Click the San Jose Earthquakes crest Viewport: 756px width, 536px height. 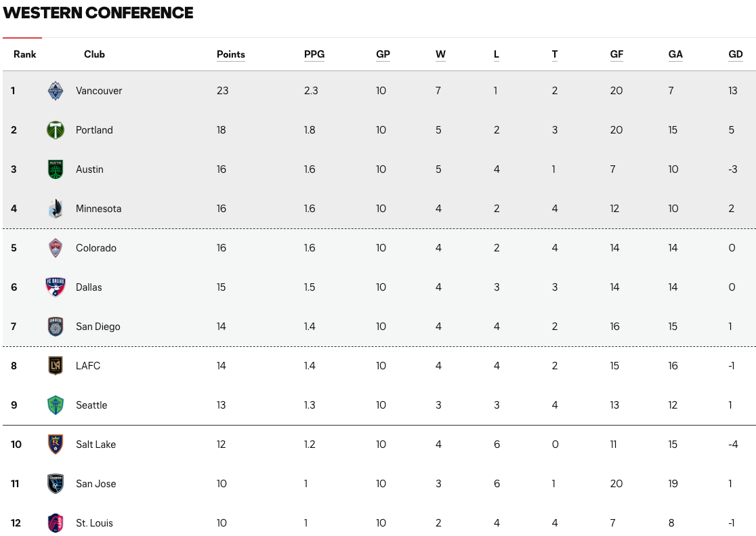click(x=55, y=484)
